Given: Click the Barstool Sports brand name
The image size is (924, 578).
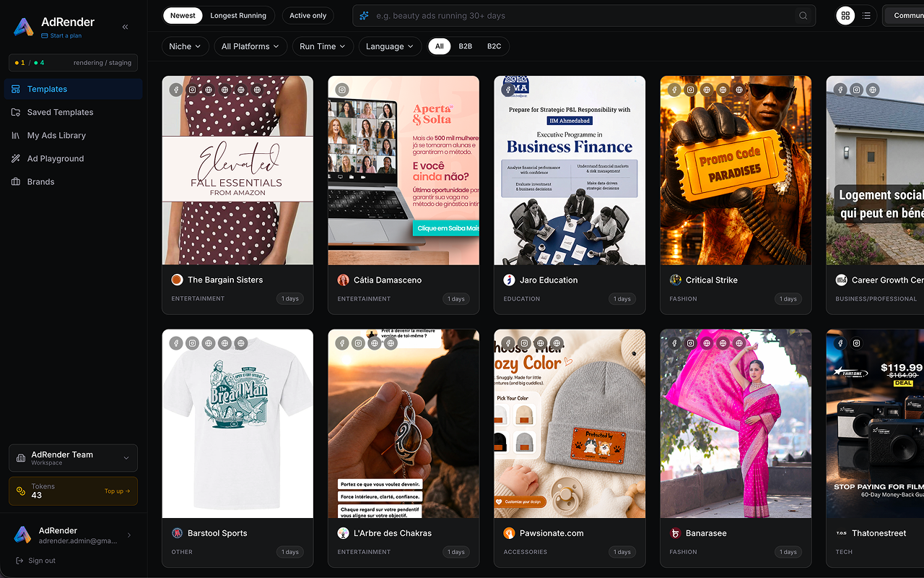Looking at the screenshot, I should [x=217, y=534].
